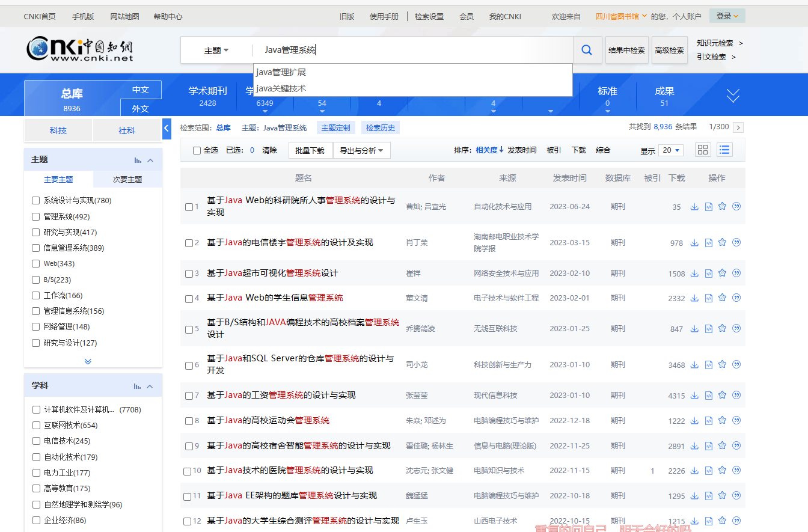Tick checkbox for result row 1

point(189,207)
